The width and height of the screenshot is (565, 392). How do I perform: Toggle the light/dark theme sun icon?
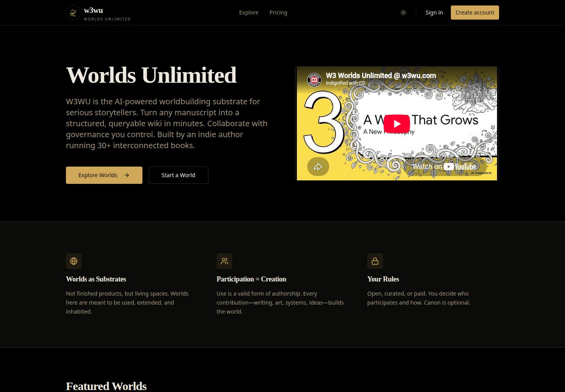pos(403,13)
